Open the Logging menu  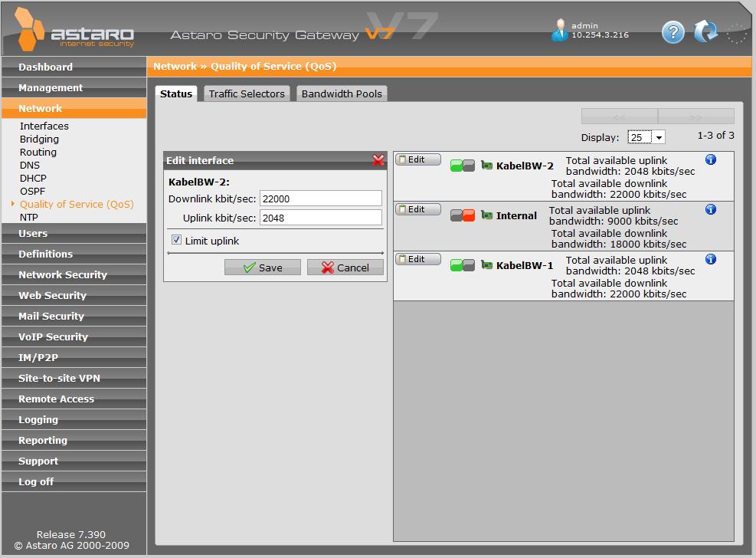(x=74, y=420)
